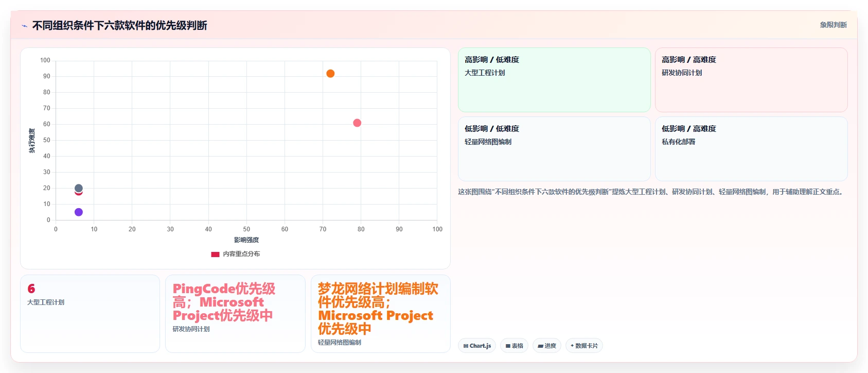
Task: Click the 执行难度 y-axis label
Action: [x=32, y=141]
